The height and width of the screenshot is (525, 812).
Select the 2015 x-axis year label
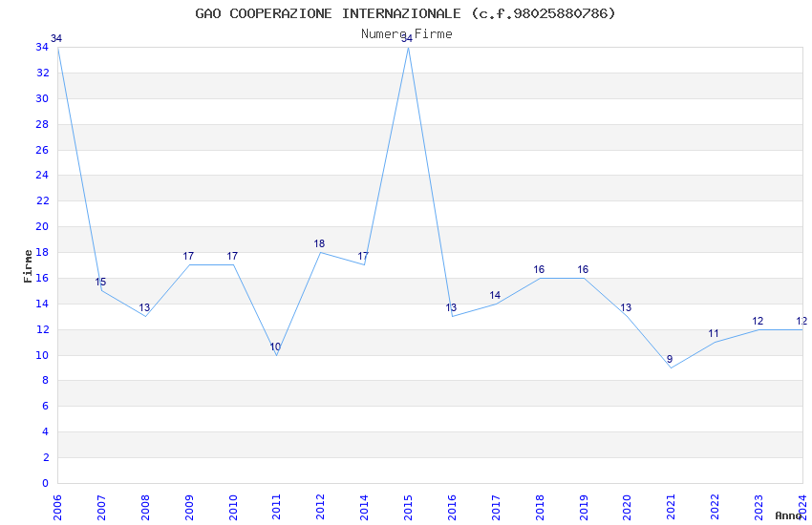408,508
